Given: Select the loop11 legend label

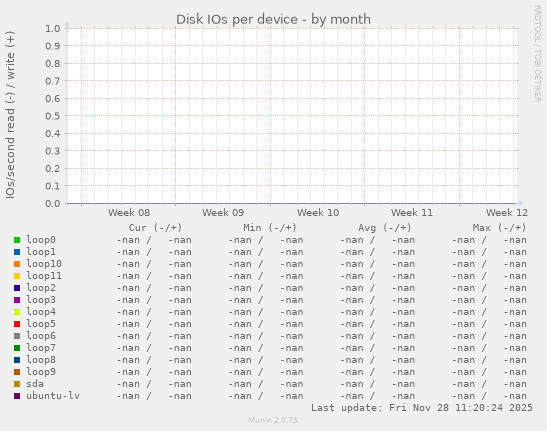Looking at the screenshot, I should point(44,276).
